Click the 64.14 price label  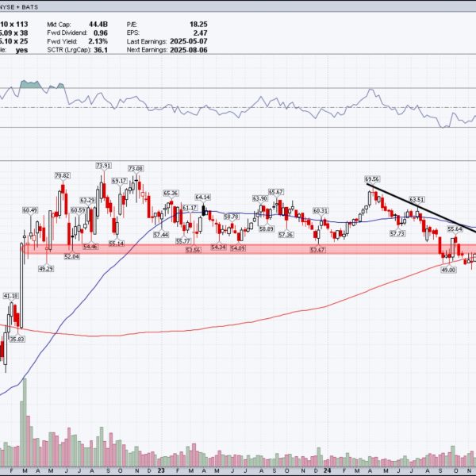(203, 198)
